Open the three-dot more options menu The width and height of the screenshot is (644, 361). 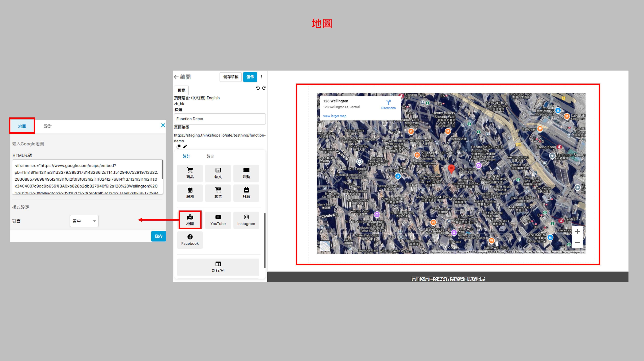[x=261, y=77]
